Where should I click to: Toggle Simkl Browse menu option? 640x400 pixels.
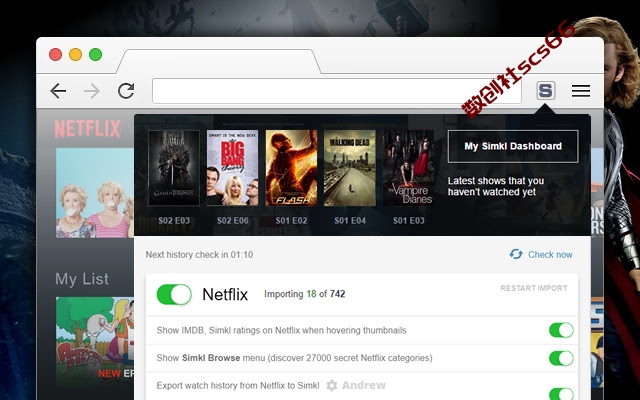pos(561,358)
